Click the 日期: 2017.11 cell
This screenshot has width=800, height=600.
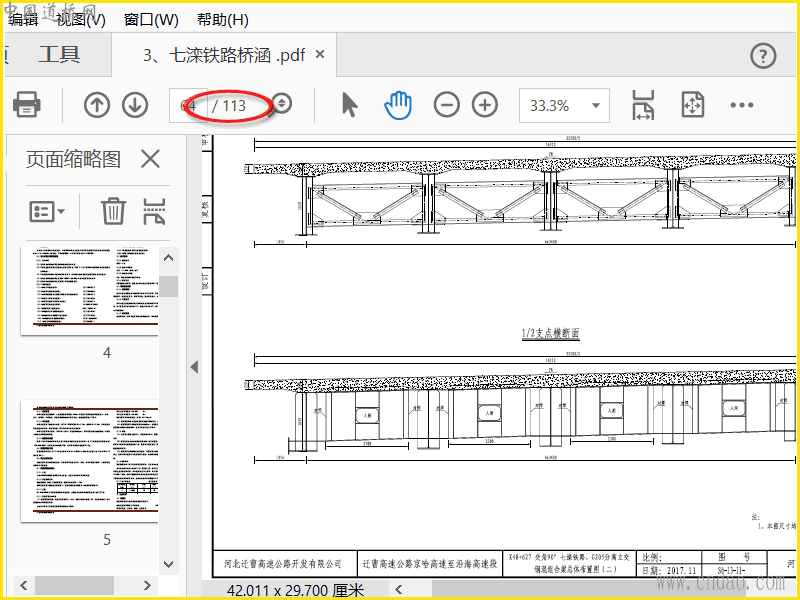669,570
